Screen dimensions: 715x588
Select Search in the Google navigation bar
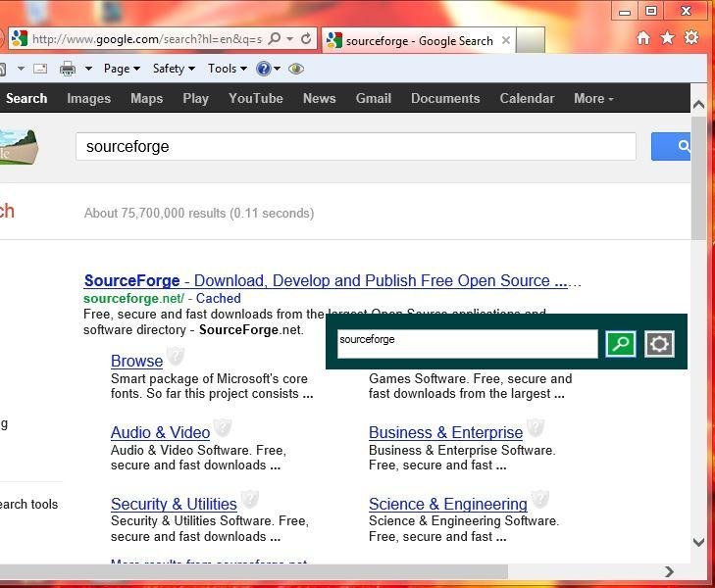click(26, 98)
